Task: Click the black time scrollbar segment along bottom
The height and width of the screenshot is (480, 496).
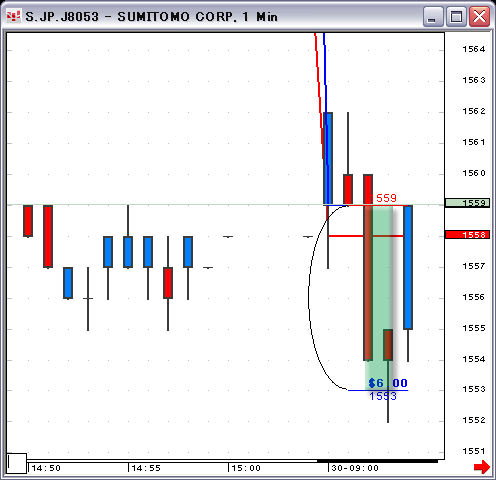Action: [x=377, y=461]
